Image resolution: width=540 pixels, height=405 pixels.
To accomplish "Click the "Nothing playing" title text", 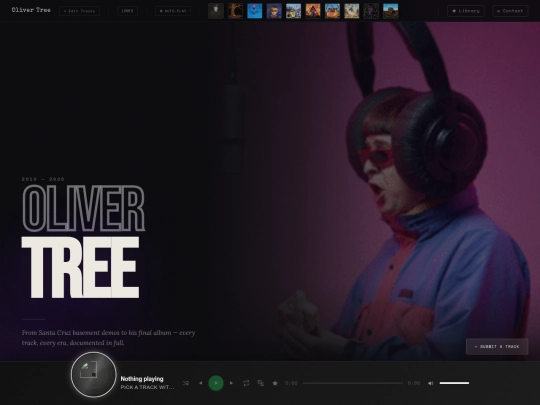I will tap(142, 379).
